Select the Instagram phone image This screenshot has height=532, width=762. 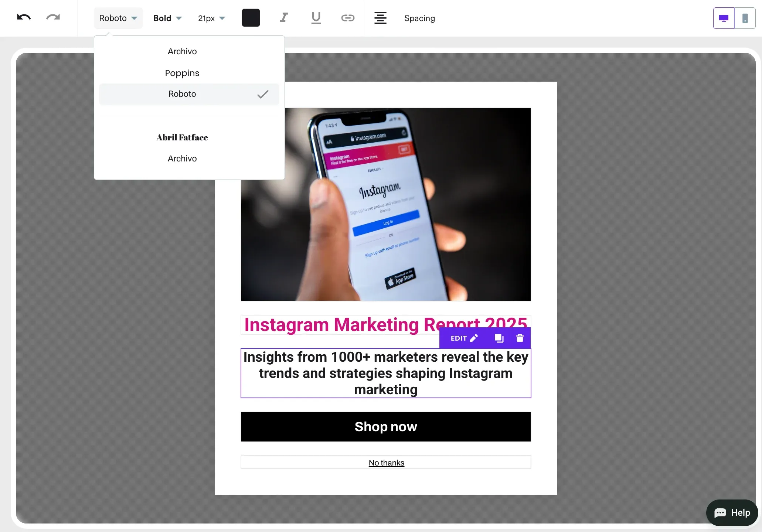coord(386,204)
